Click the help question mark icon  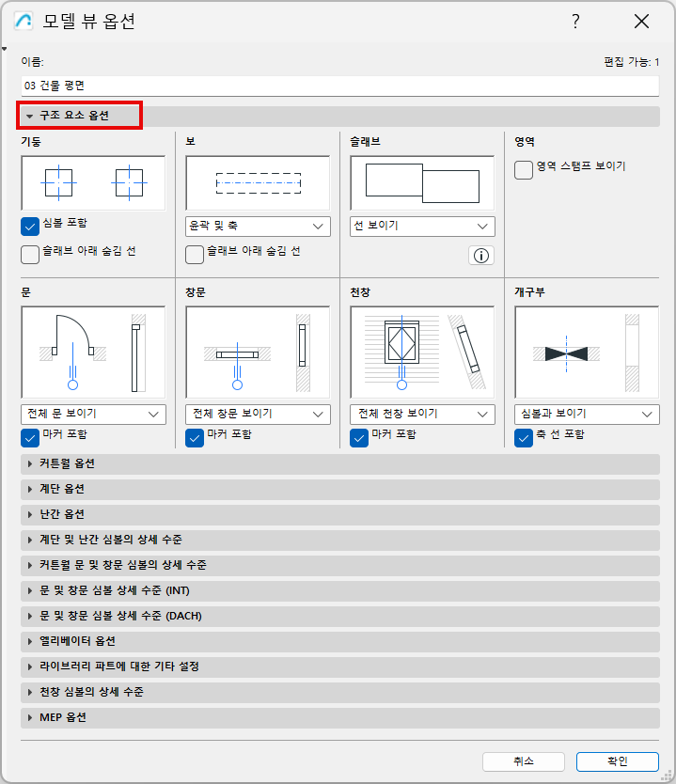(575, 21)
